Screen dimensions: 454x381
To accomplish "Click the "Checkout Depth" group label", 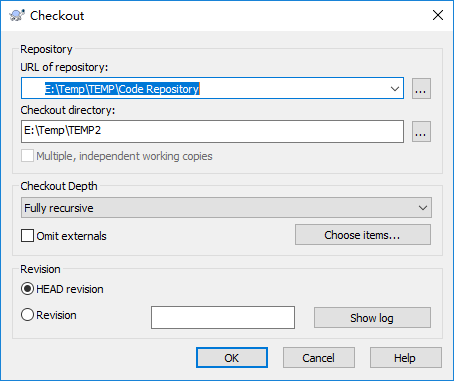I will [59, 186].
